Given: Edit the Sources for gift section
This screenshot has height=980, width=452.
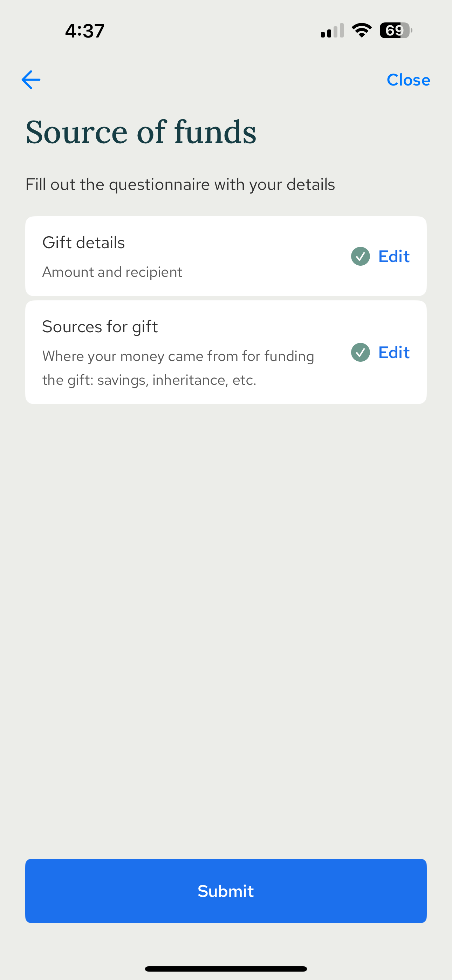Looking at the screenshot, I should (393, 352).
